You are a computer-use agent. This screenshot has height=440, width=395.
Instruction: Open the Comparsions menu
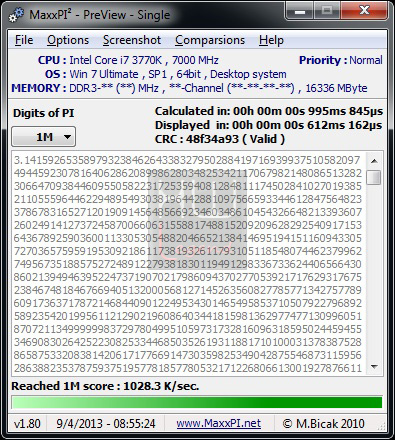pyautogui.click(x=210, y=40)
